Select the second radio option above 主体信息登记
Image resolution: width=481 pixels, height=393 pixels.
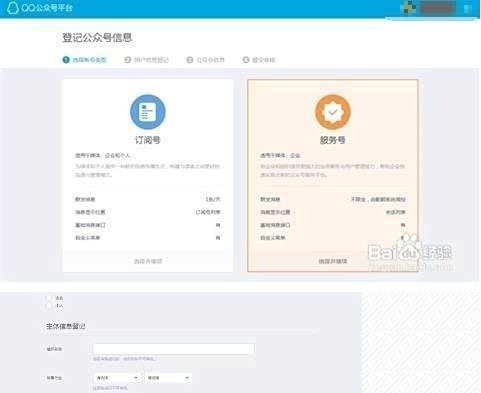49,305
